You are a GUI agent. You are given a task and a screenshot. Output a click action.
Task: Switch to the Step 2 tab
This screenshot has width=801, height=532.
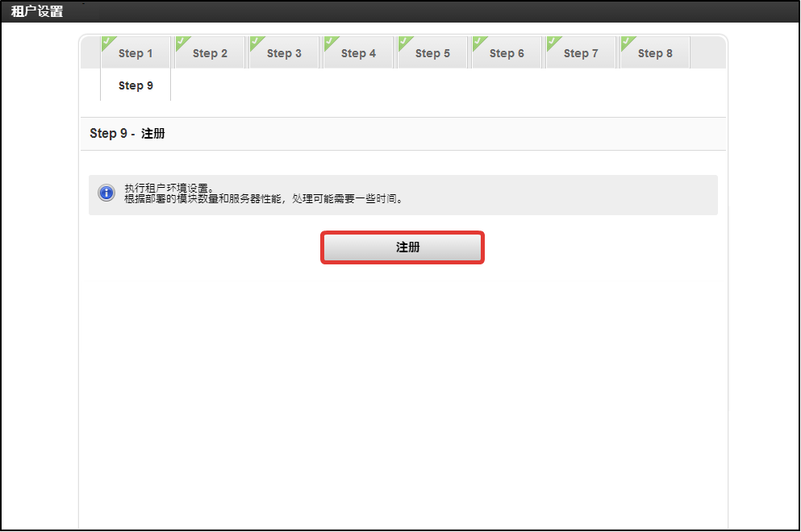click(x=210, y=52)
